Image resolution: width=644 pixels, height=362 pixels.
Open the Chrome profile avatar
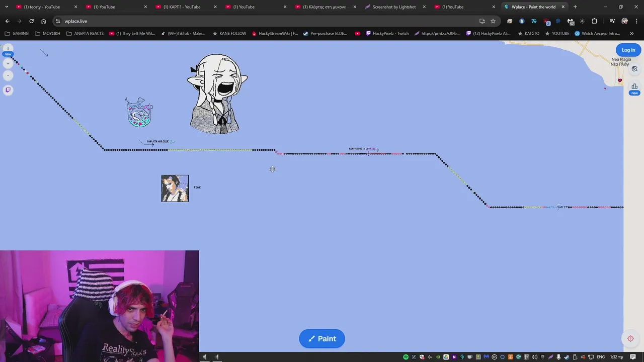point(624,21)
